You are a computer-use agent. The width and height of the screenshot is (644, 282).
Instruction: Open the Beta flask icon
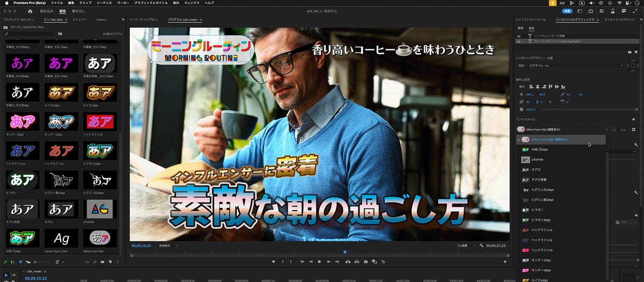tap(612, 11)
